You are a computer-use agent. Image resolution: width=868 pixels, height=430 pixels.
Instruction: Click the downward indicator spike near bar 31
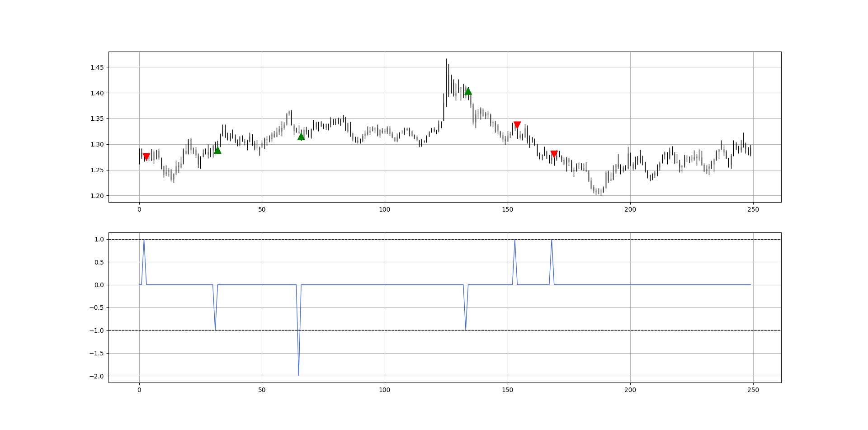click(x=215, y=307)
